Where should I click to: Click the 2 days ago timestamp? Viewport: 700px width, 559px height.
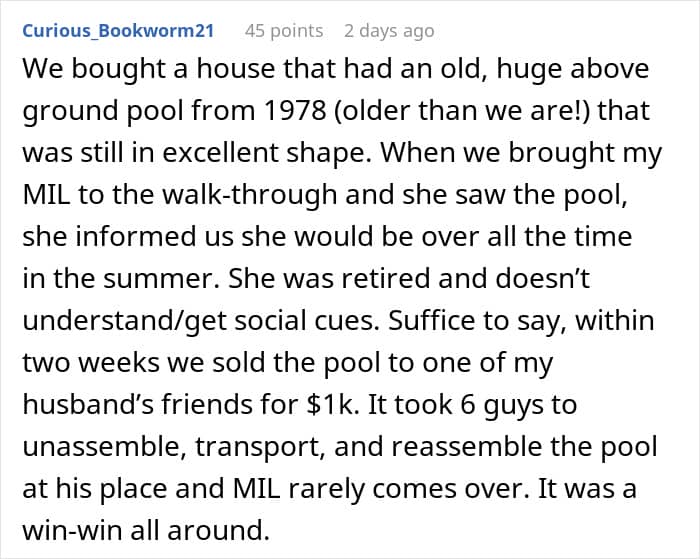389,30
